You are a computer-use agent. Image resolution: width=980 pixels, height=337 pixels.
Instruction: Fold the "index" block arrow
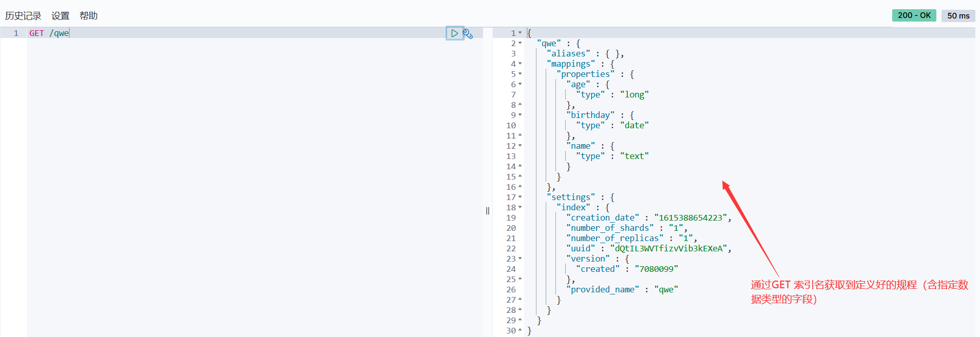coord(520,207)
